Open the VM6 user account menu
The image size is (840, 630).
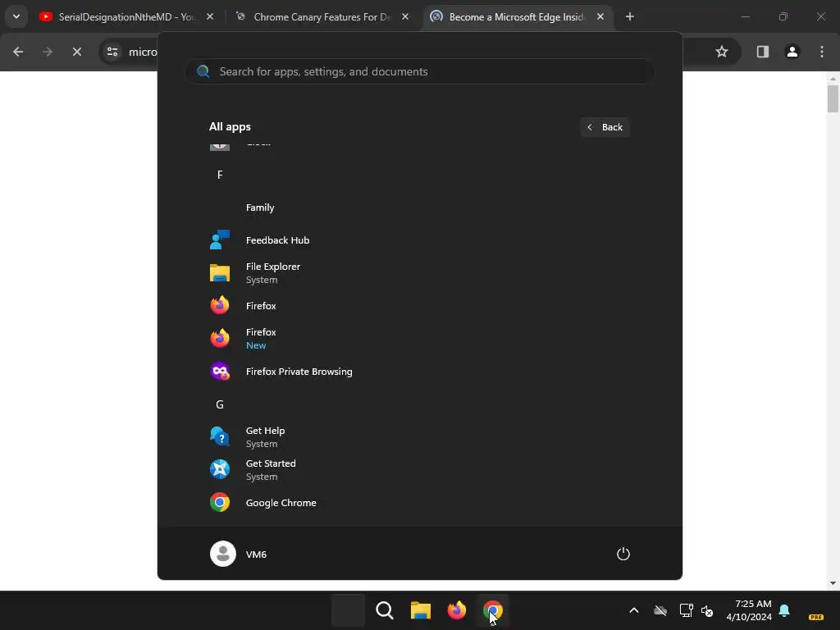[x=239, y=554]
